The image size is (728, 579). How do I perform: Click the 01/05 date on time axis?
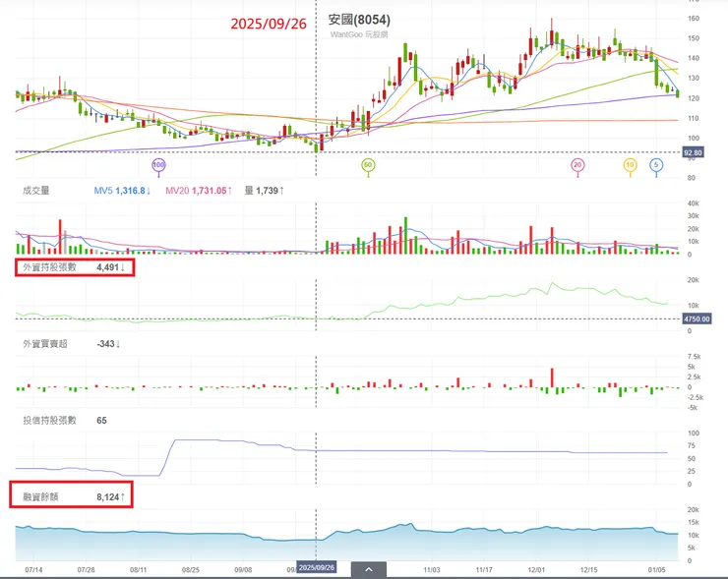(x=656, y=570)
